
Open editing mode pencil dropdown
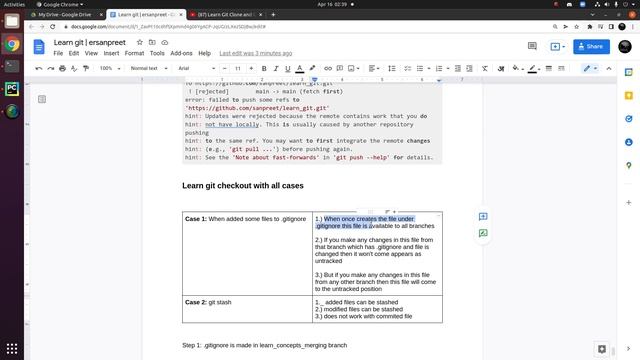(590, 68)
